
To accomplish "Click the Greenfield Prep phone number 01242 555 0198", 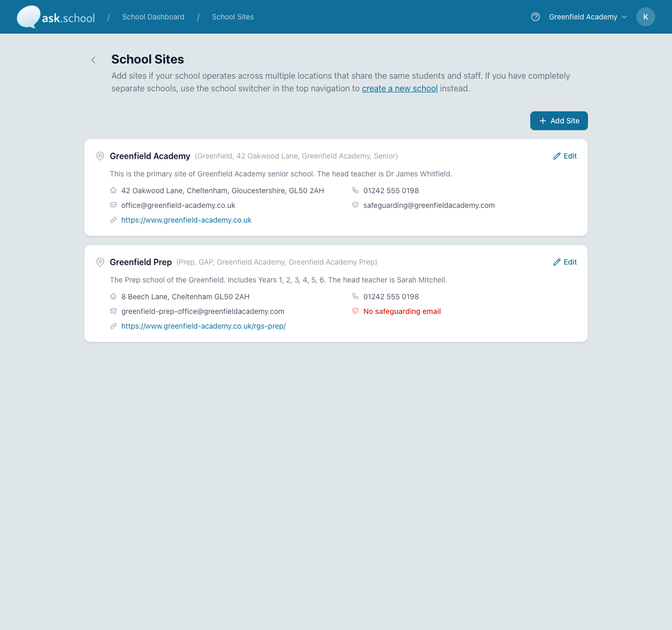I will (x=391, y=297).
